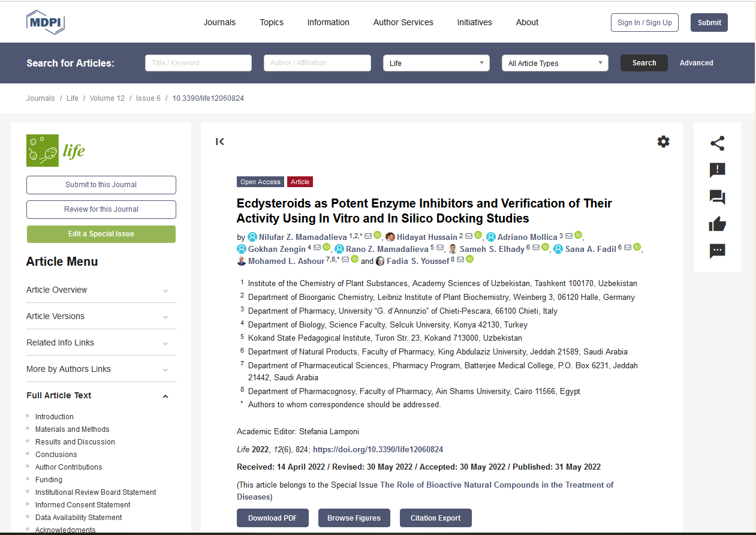Jump to Author Contributions
Image resolution: width=756 pixels, height=535 pixels.
point(68,467)
